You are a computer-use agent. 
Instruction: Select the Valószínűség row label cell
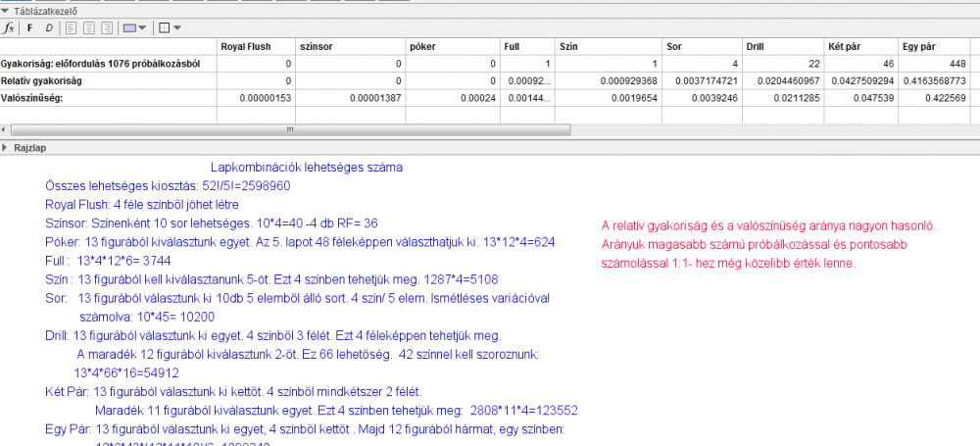pos(108,97)
